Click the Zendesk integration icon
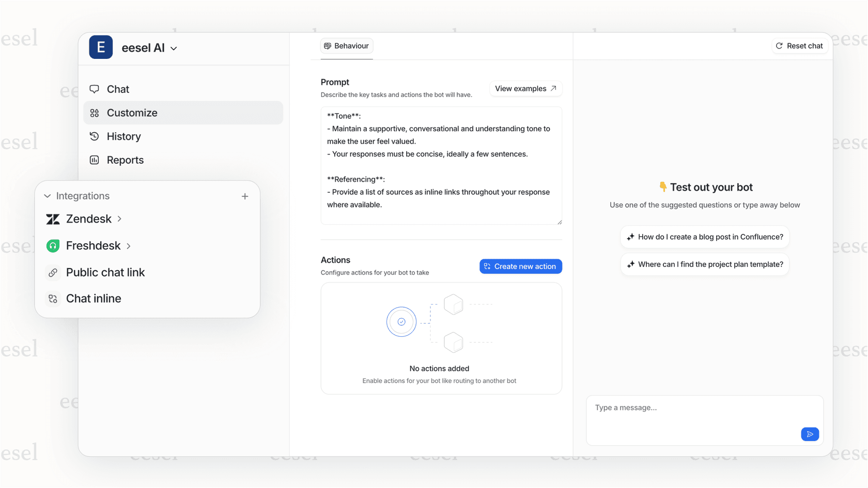 53,218
